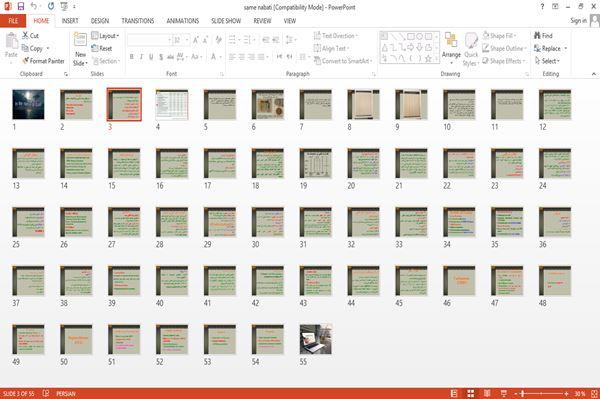
Task: Open Shape Fill dropdown
Action: tap(499, 36)
